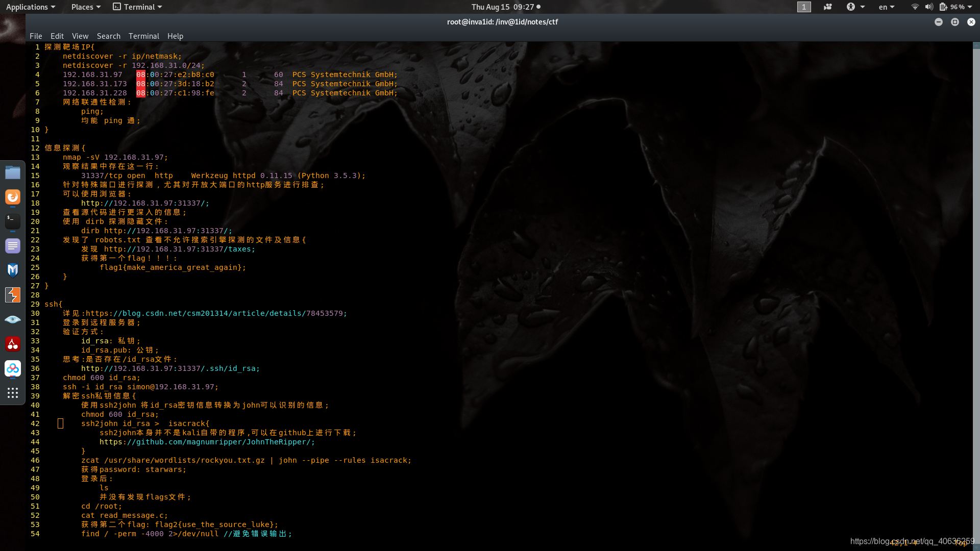Click the ssh{ heading on line 29
The width and height of the screenshot is (980, 551).
[x=54, y=304]
